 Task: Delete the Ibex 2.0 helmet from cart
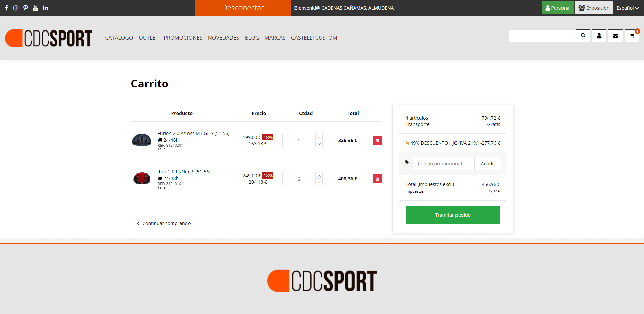(x=377, y=179)
